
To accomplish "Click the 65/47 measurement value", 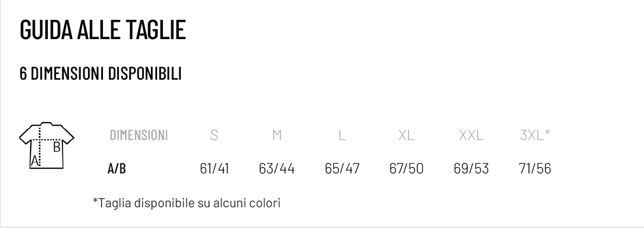I will (342, 169).
